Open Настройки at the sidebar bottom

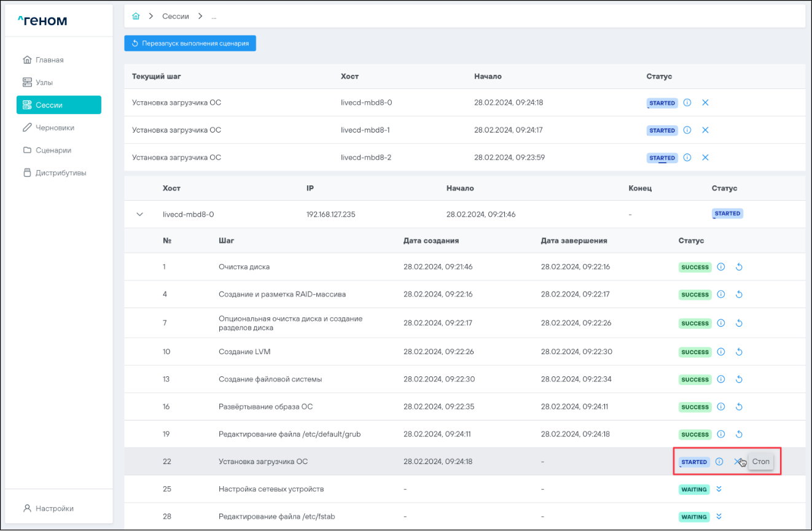54,508
